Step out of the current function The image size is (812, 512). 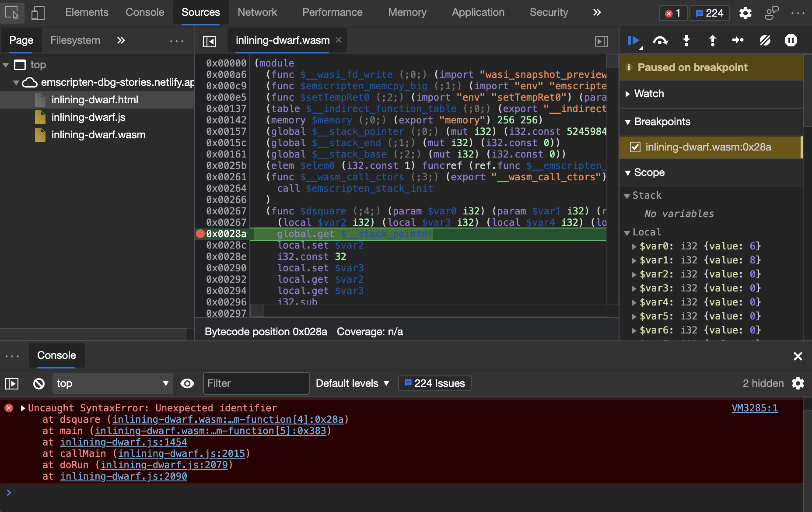pyautogui.click(x=712, y=40)
